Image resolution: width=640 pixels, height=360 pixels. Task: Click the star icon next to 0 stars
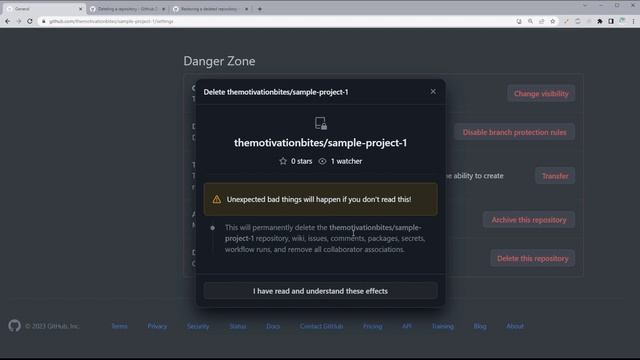[283, 161]
